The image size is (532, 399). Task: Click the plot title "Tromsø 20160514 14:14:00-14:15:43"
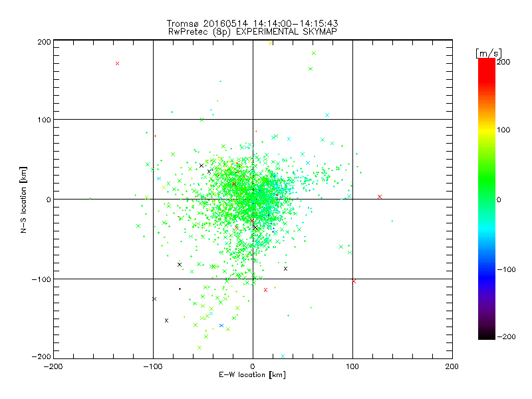[252, 23]
